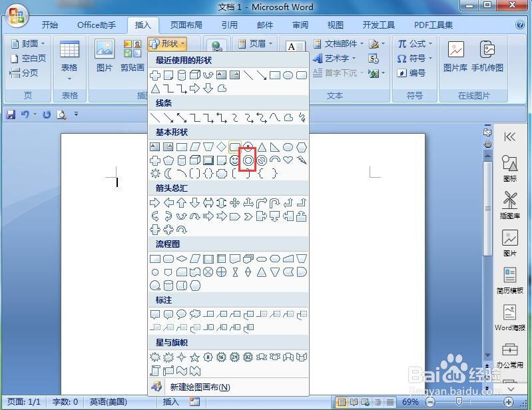
Task: Select the moon shape
Action: tap(168, 174)
